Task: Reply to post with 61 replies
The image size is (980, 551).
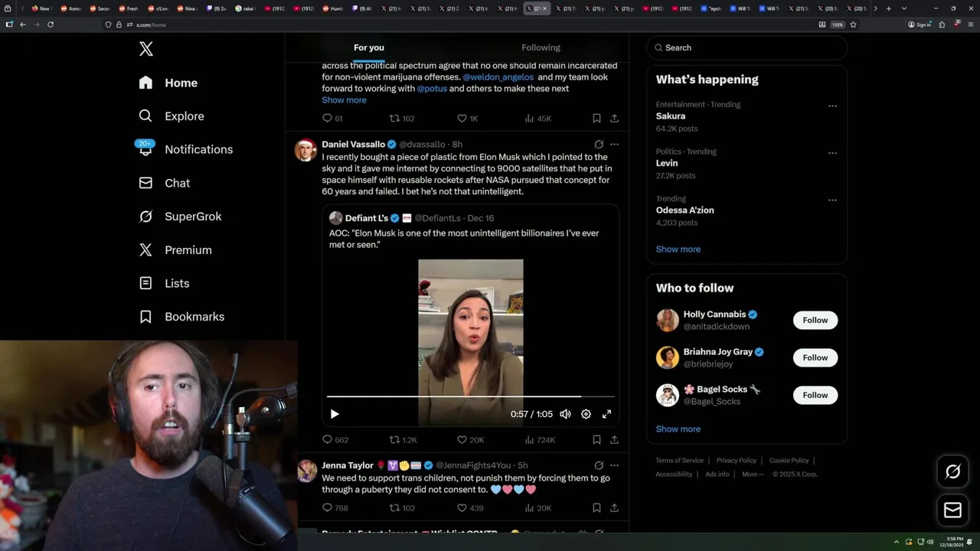Action: point(332,119)
